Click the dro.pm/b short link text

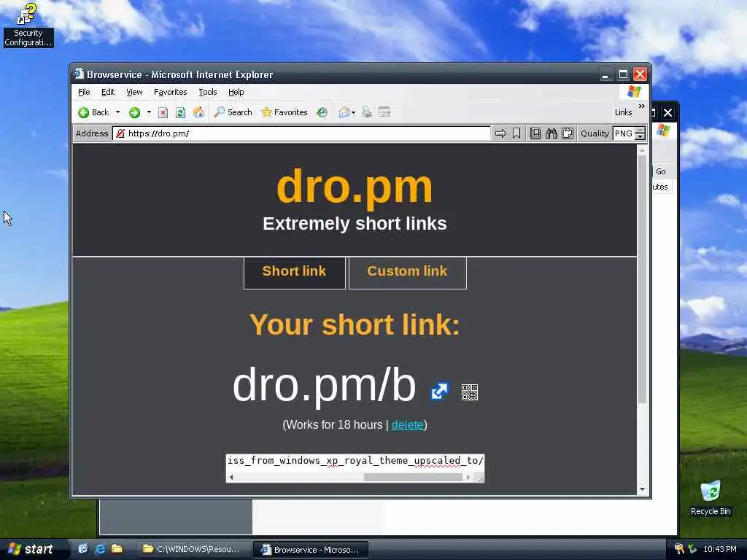pos(325,385)
